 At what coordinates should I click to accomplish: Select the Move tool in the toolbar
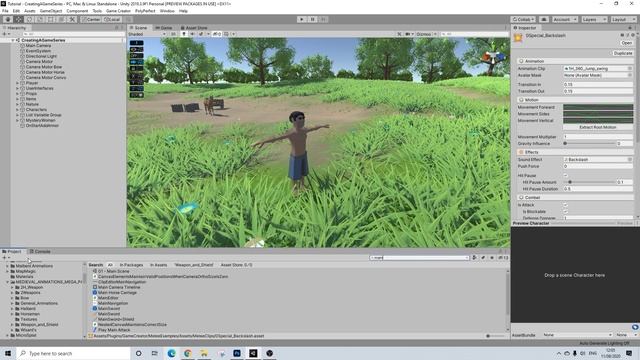pyautogui.click(x=19, y=19)
